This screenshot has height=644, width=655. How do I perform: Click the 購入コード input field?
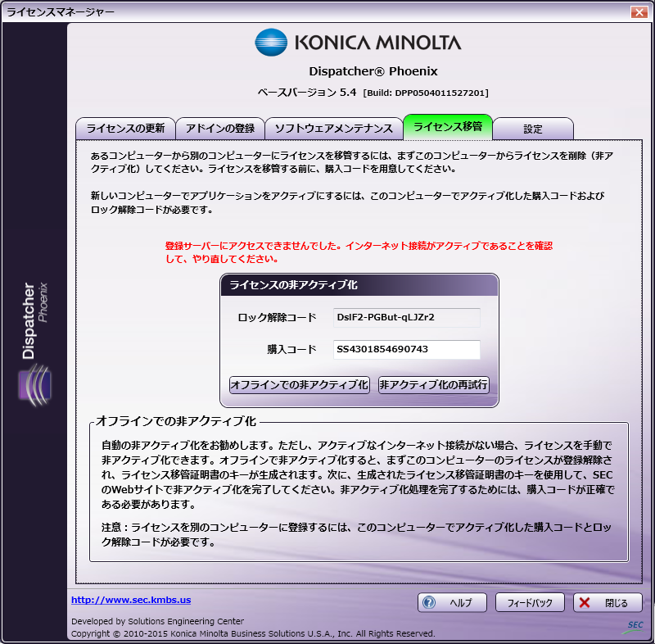click(406, 349)
